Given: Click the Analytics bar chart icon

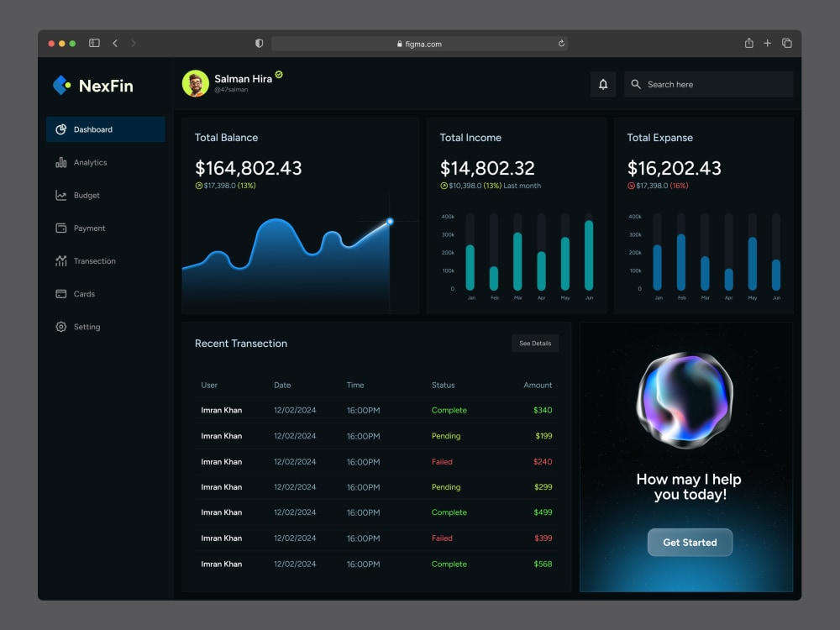Looking at the screenshot, I should point(61,162).
